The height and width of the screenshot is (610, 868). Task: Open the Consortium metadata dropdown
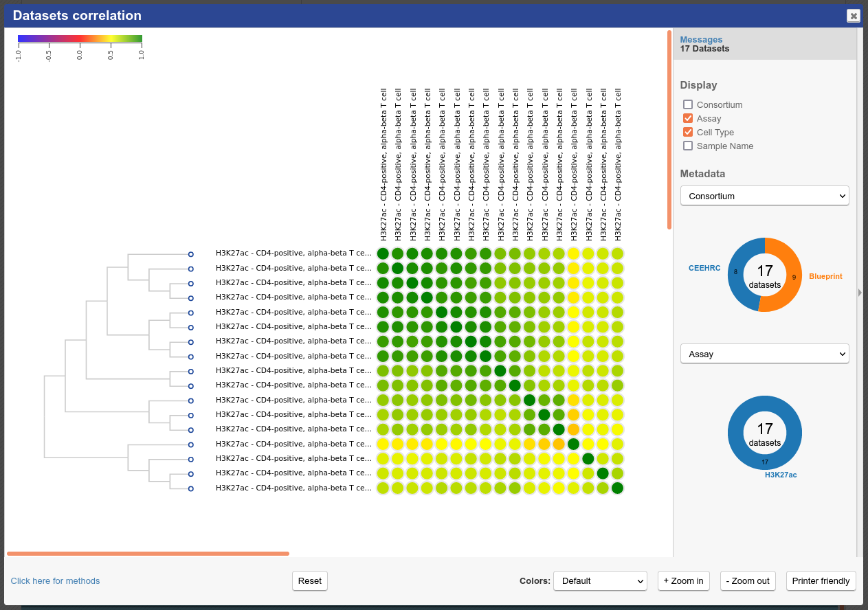click(x=764, y=196)
